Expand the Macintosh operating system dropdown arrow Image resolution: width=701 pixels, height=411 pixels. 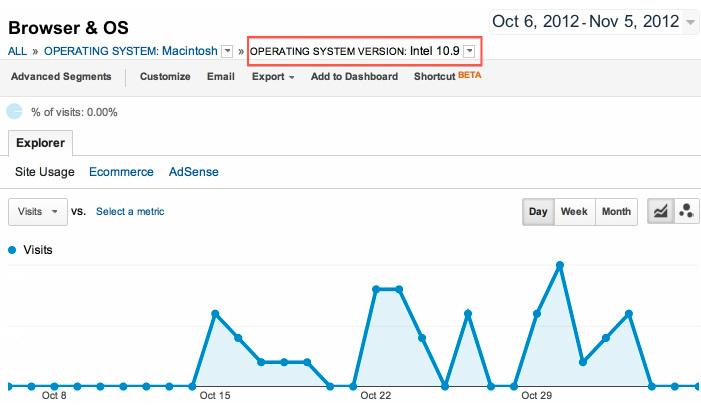click(228, 51)
